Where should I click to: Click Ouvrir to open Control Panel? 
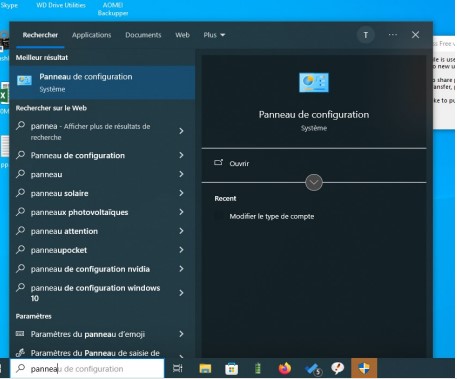pos(239,163)
